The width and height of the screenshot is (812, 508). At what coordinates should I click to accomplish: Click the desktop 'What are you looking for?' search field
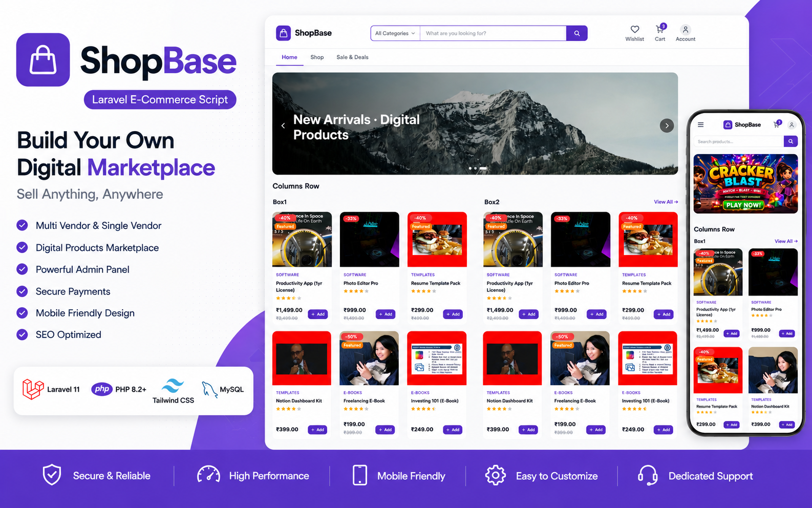point(493,33)
